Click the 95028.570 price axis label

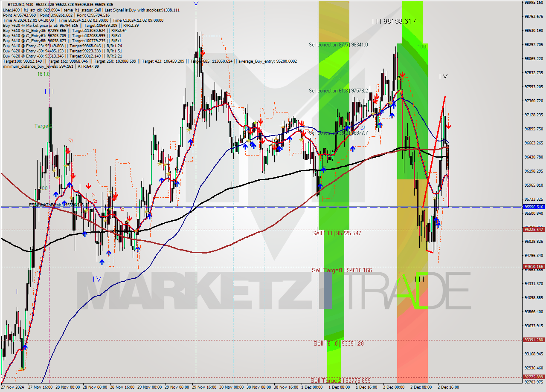[534, 241]
